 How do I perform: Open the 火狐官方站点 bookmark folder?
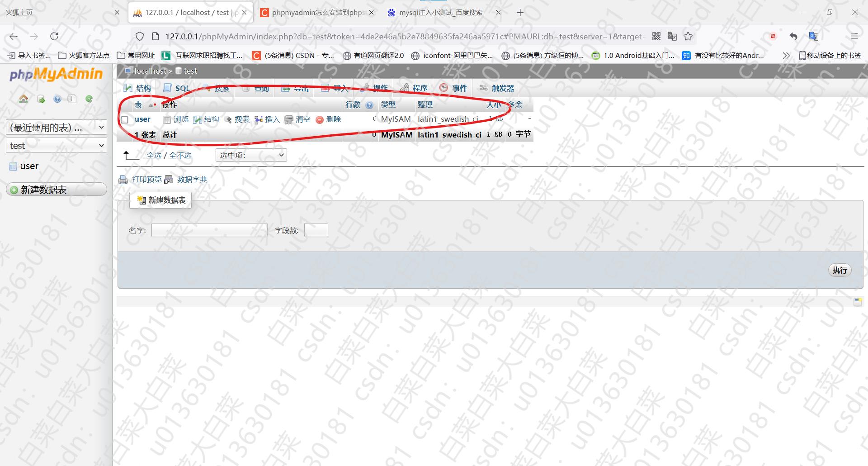(x=84, y=55)
